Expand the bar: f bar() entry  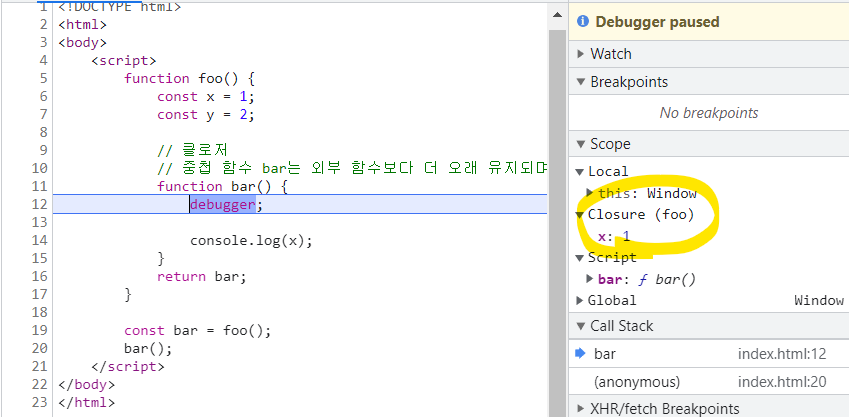590,279
